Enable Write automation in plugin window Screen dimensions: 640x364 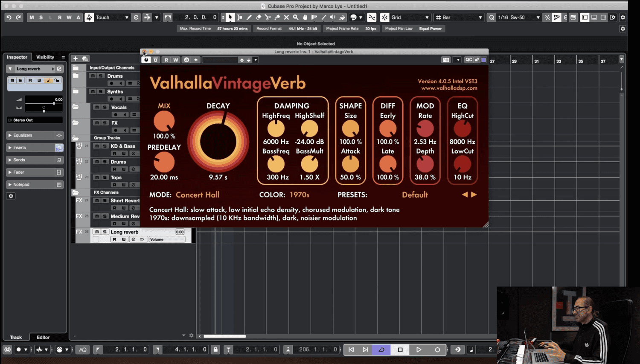click(x=175, y=60)
